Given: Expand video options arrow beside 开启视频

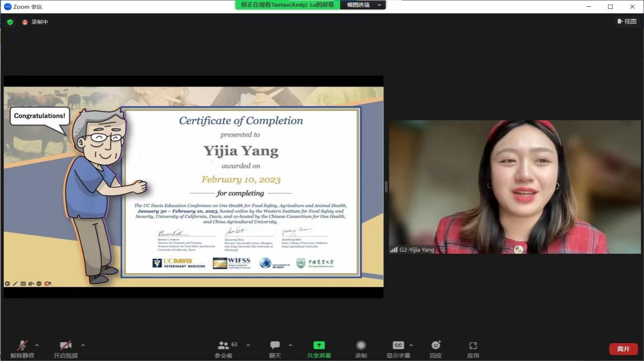Looking at the screenshot, I should coord(83,345).
